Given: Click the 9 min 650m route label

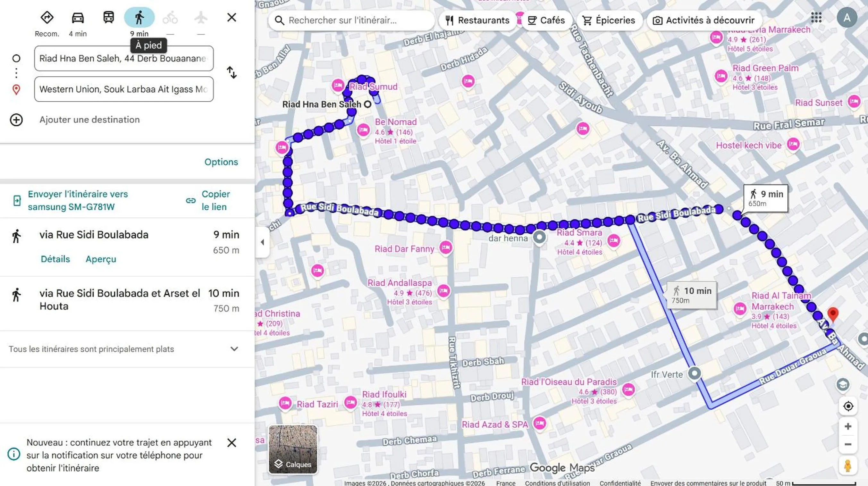Looking at the screenshot, I should (766, 198).
